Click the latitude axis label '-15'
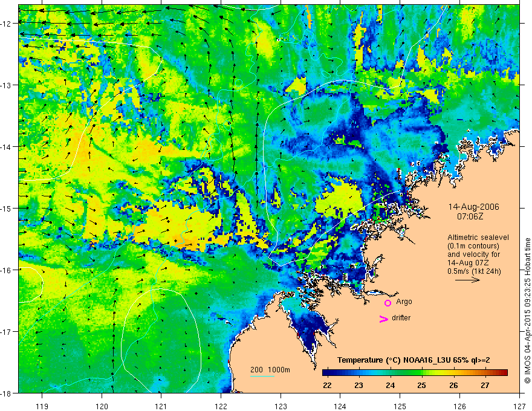Image resolution: width=532 pixels, height=411 pixels. click(x=6, y=208)
